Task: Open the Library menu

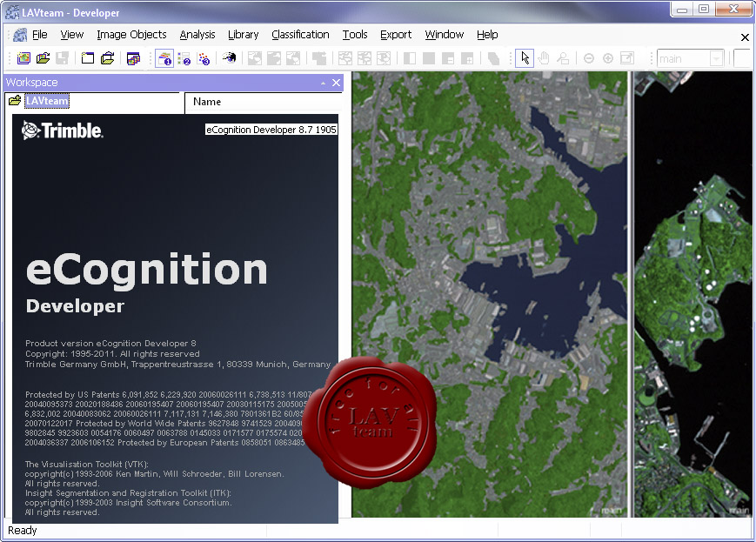Action: click(x=243, y=35)
